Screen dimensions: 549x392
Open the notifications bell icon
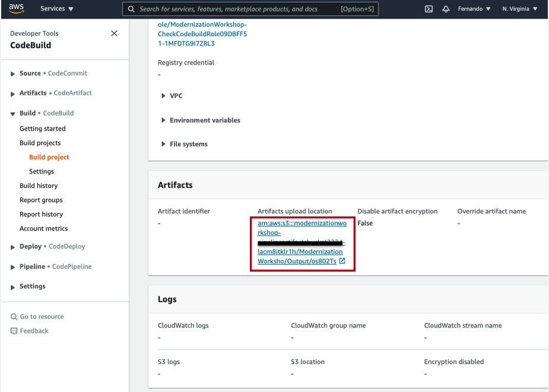click(446, 9)
